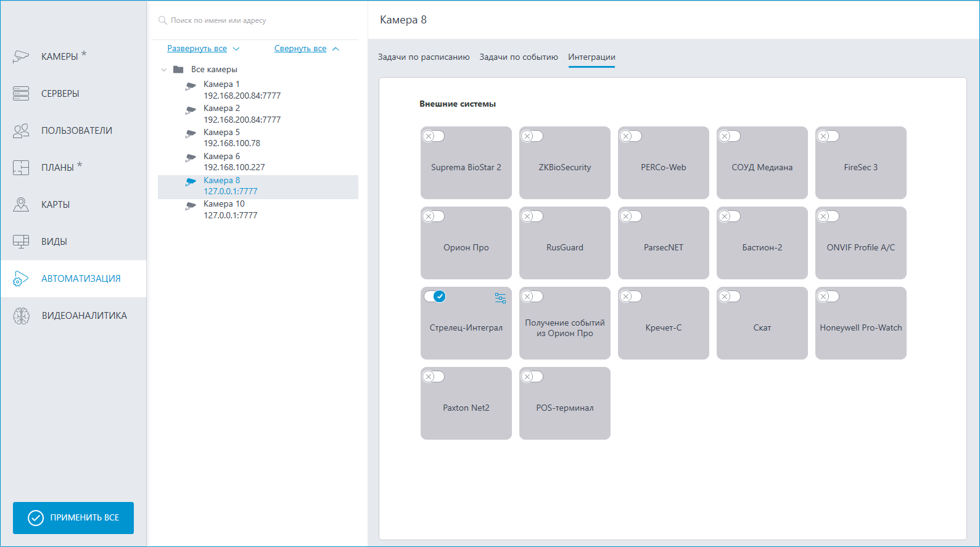Click the camera search input field
980x547 pixels.
(x=258, y=20)
